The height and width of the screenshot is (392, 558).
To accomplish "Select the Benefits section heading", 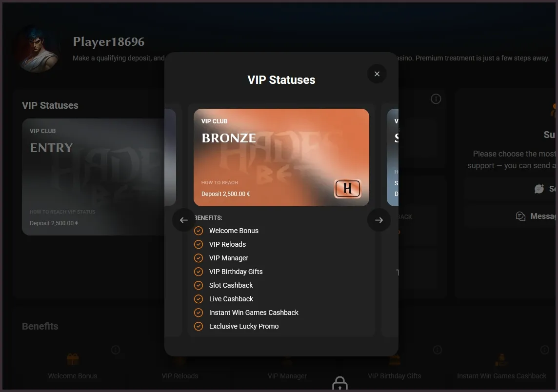I will pyautogui.click(x=40, y=326).
